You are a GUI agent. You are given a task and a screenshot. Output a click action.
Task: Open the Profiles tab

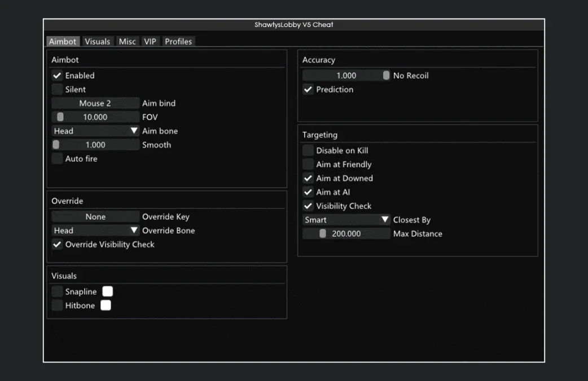[x=178, y=41]
